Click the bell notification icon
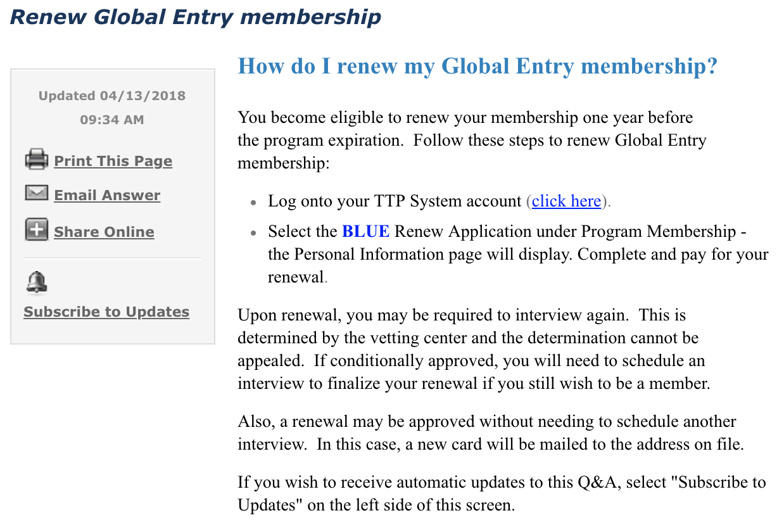The height and width of the screenshot is (532, 784). pos(37,282)
